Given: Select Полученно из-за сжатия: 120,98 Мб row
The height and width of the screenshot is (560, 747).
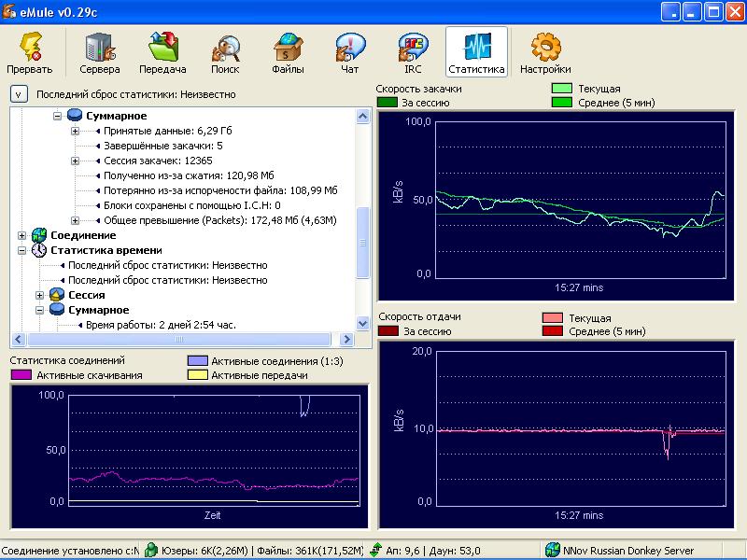Looking at the screenshot, I should click(189, 175).
